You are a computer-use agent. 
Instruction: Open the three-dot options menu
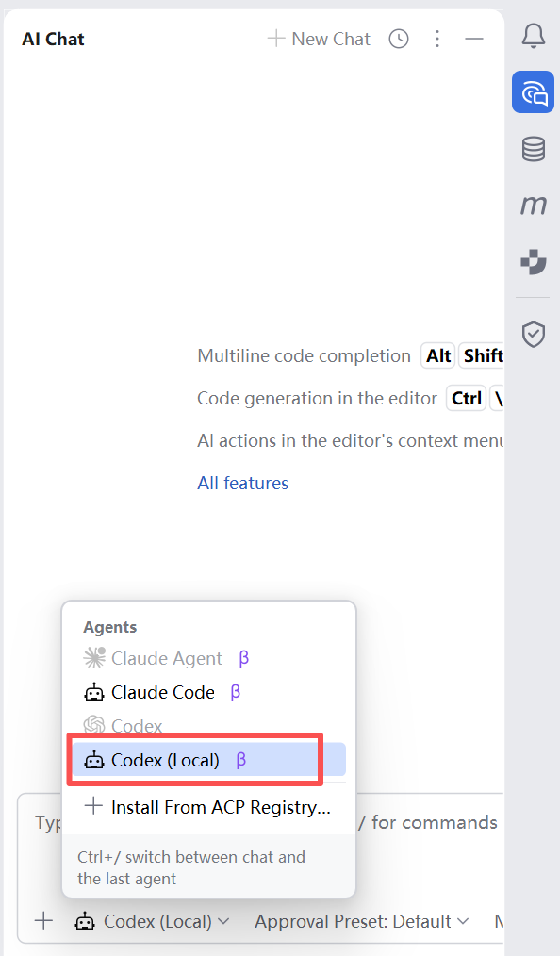point(437,39)
